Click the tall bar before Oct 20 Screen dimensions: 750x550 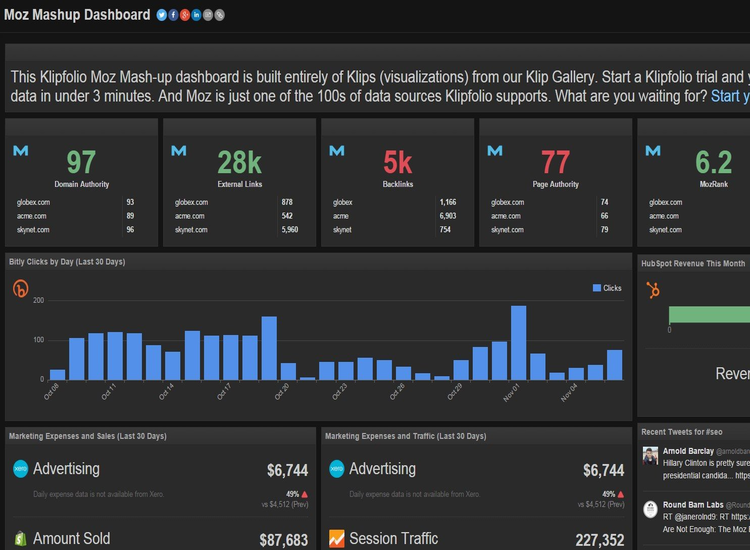(269, 348)
